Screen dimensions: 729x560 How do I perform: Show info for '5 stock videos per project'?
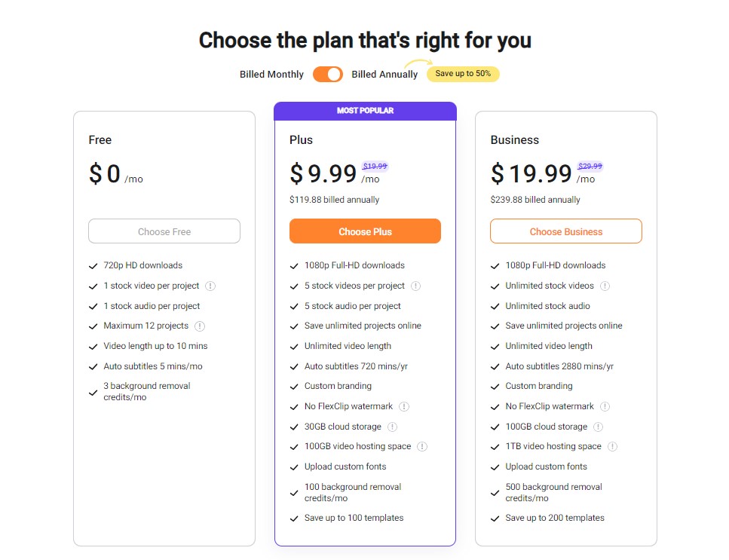(415, 286)
